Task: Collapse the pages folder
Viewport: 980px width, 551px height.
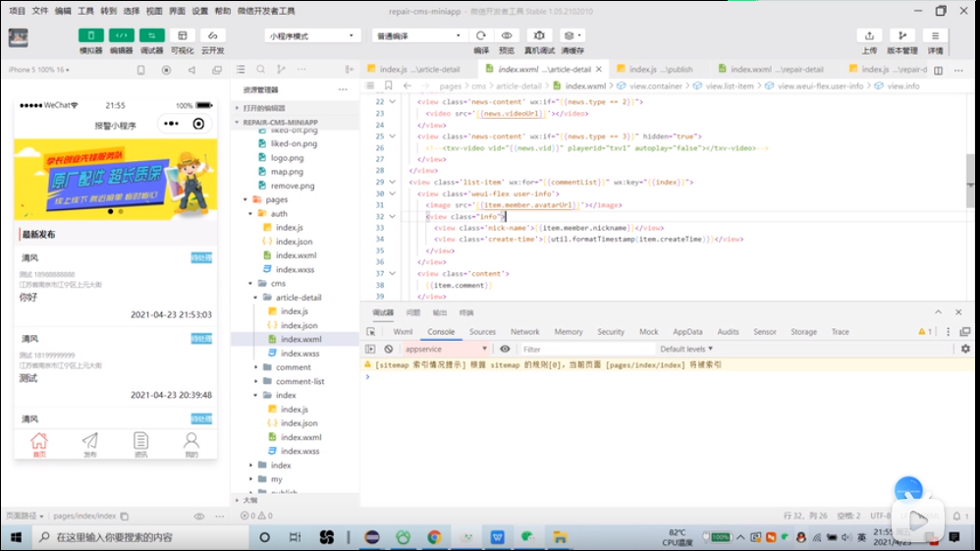Action: coord(245,199)
